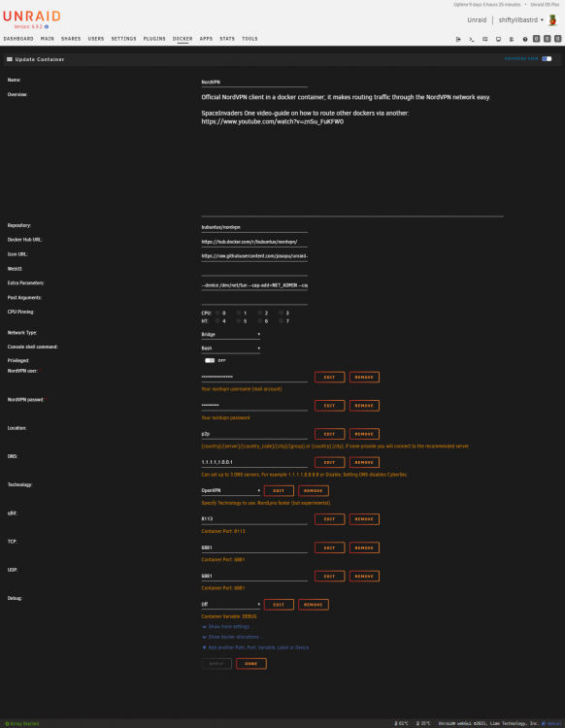Click the Name field containing NordVPN
Image resolution: width=565 pixels, height=728 pixels.
click(x=254, y=83)
